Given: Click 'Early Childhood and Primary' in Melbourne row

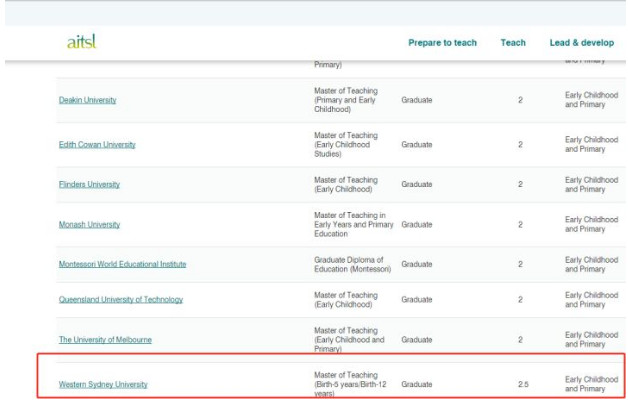Looking at the screenshot, I should click(x=592, y=339).
